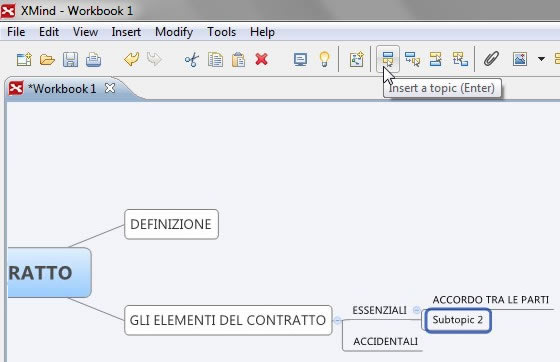
Task: Select ACCORDO TRA LE PARTI subtopic
Action: click(490, 300)
